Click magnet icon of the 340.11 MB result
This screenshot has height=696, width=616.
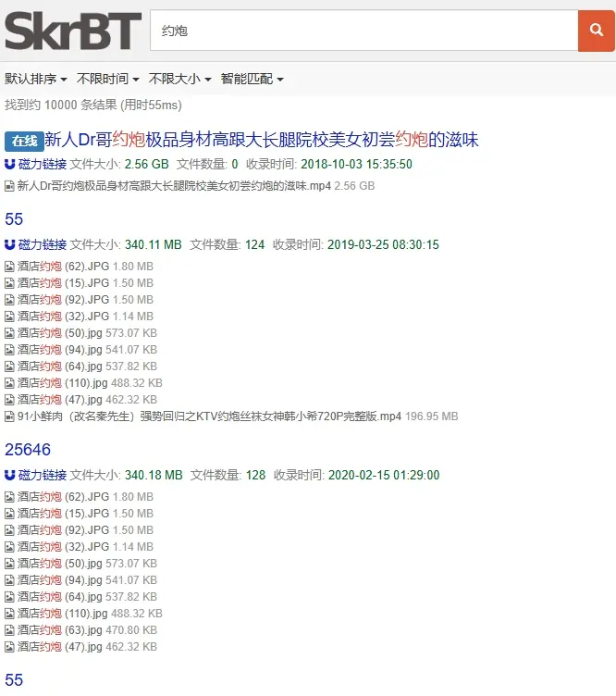pos(9,245)
